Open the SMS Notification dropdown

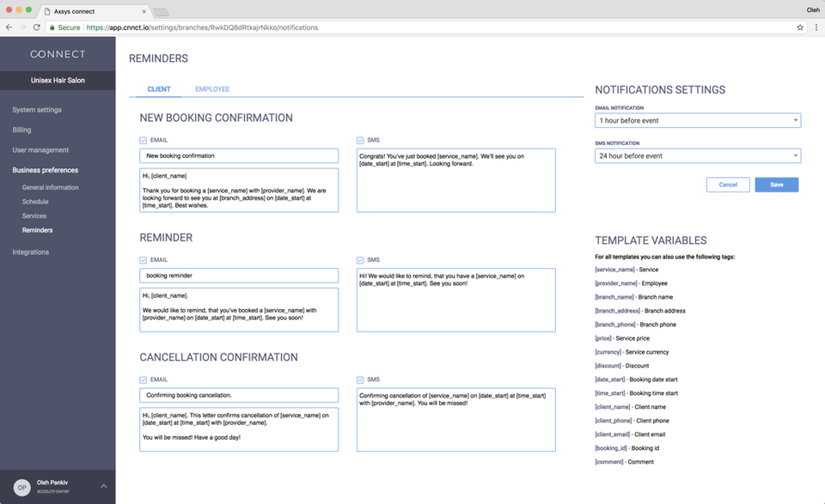(x=697, y=156)
